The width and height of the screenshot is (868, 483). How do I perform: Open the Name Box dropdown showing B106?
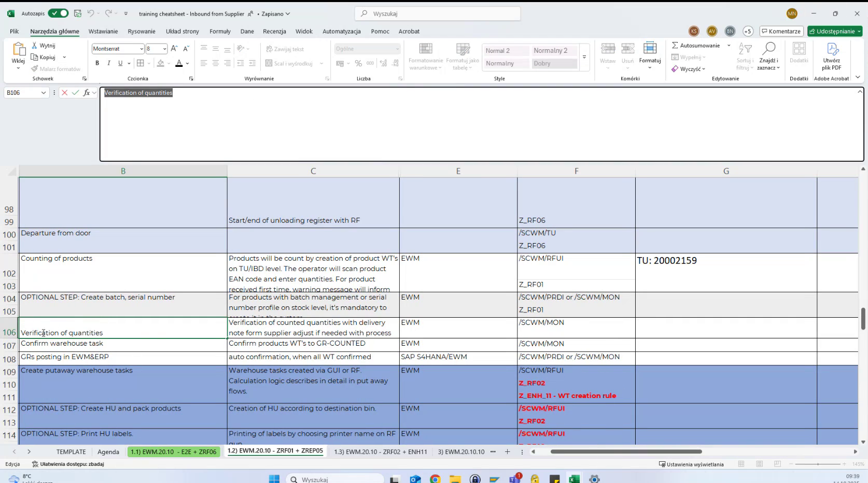(43, 93)
